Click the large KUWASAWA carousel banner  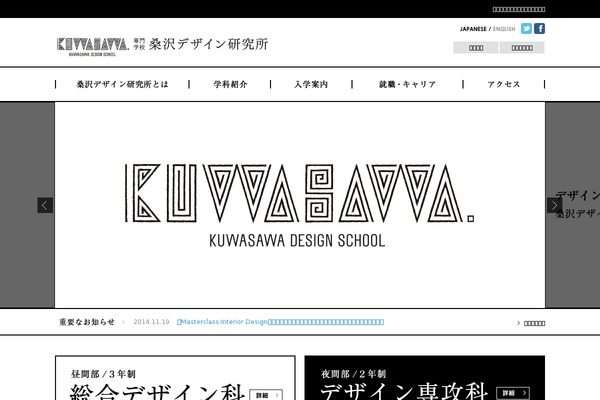pyautogui.click(x=300, y=205)
